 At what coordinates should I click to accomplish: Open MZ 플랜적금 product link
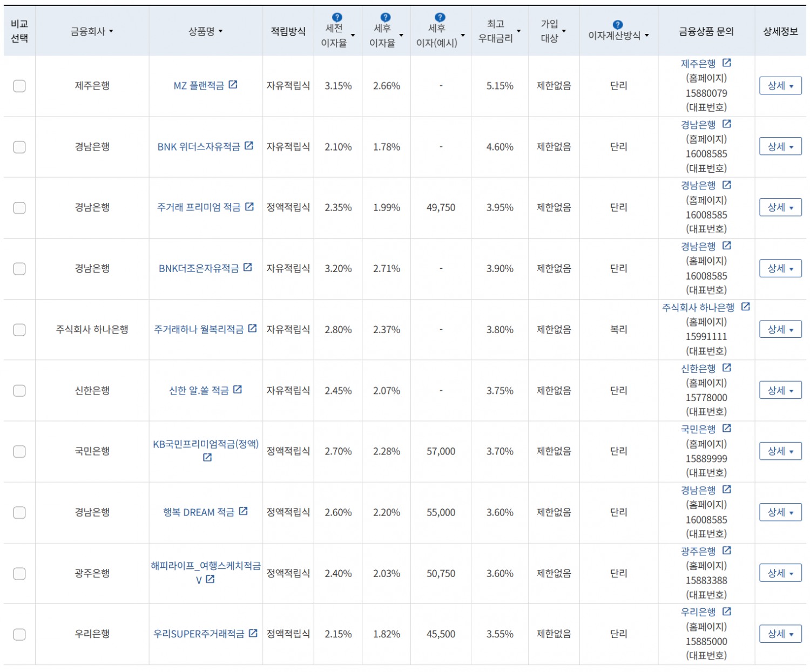199,86
